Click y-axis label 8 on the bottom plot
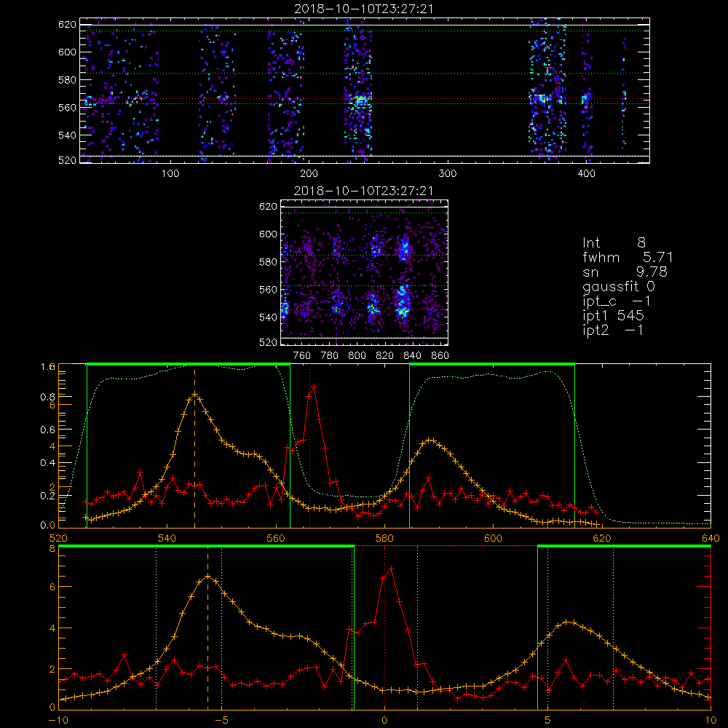Viewport: 728px width, 728px height. click(52, 549)
